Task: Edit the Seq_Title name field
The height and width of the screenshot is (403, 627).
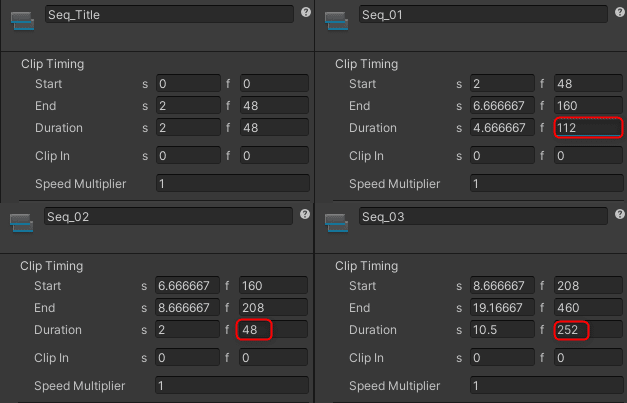Action: point(169,14)
